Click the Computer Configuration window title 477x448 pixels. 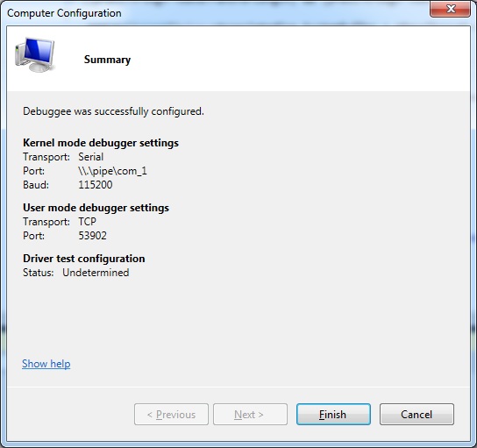[x=64, y=13]
